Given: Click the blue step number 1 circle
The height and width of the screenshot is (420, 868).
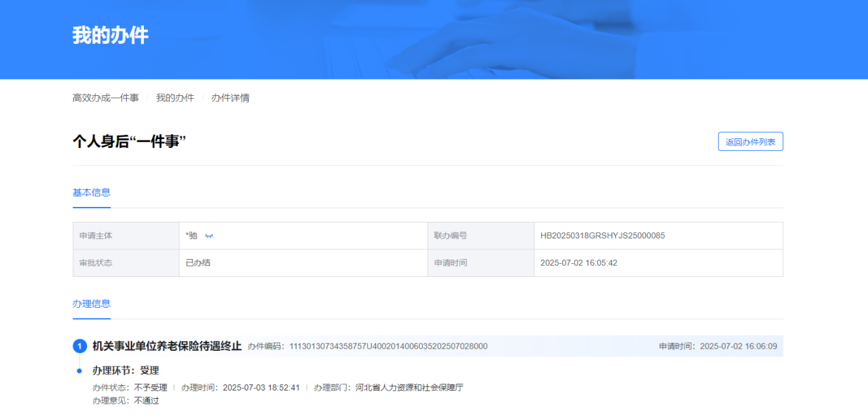Looking at the screenshot, I should click(79, 346).
